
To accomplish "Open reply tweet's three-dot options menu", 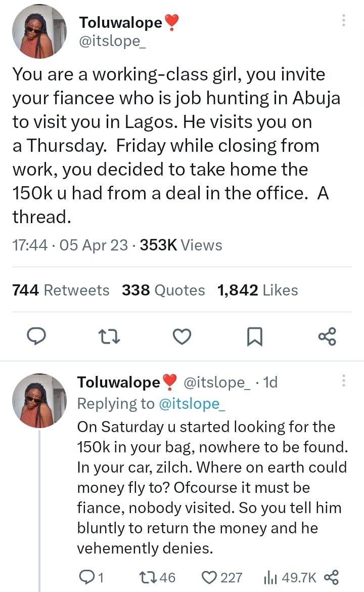I will pos(344,380).
